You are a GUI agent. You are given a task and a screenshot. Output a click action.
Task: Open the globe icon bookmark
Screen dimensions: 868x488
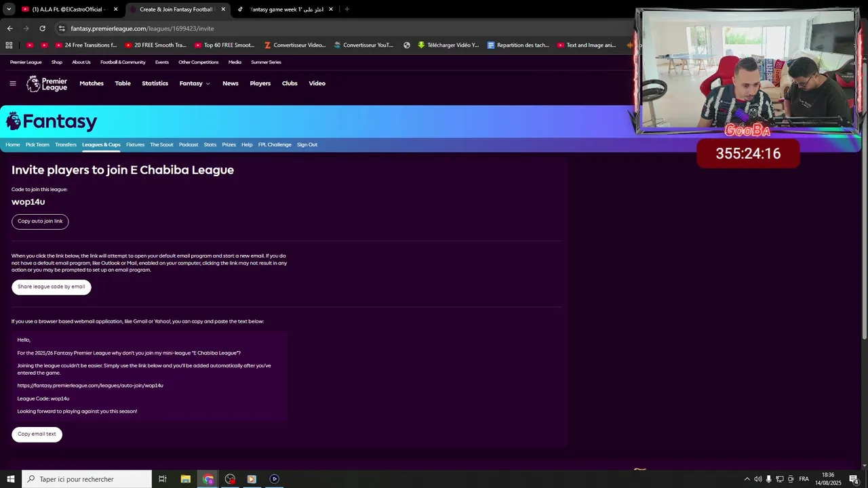pyautogui.click(x=407, y=45)
